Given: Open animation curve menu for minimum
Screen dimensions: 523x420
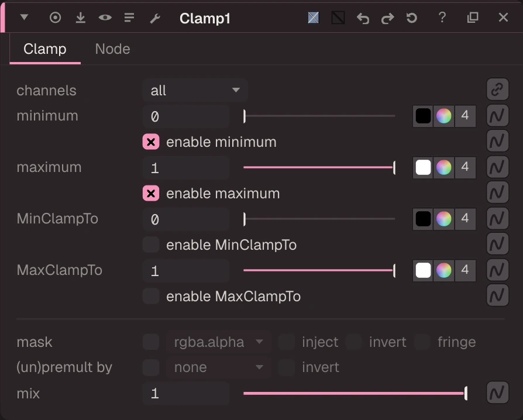Looking at the screenshot, I should point(497,115).
